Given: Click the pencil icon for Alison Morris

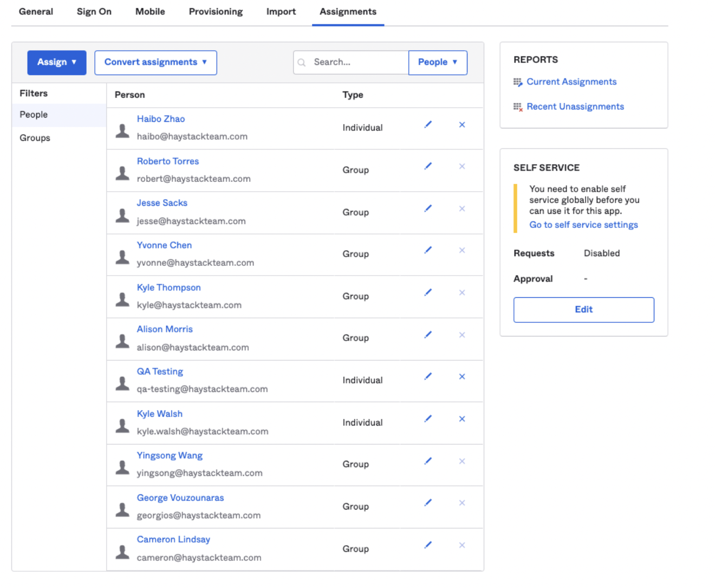Looking at the screenshot, I should [428, 335].
